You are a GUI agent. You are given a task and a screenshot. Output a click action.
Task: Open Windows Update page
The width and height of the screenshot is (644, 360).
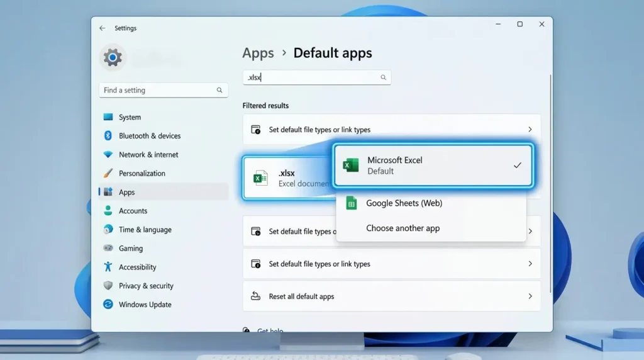pyautogui.click(x=164, y=305)
